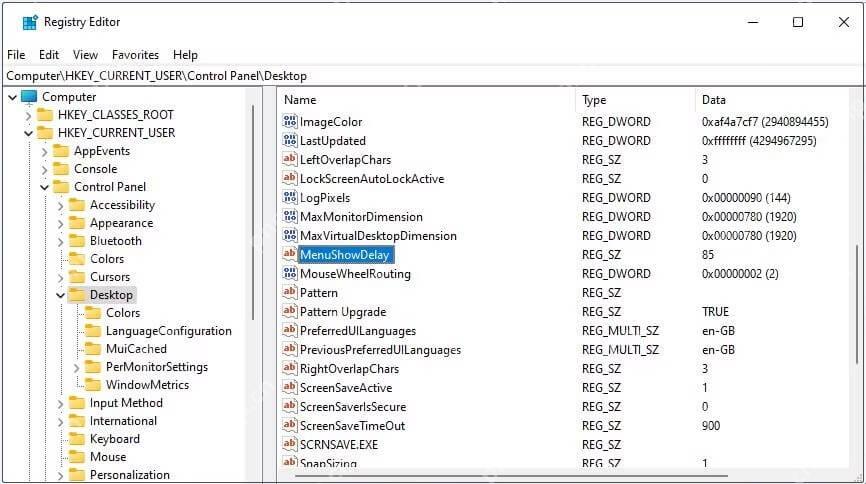Screen dimensions: 866x484
Task: Open the Favorites menu
Action: click(135, 55)
